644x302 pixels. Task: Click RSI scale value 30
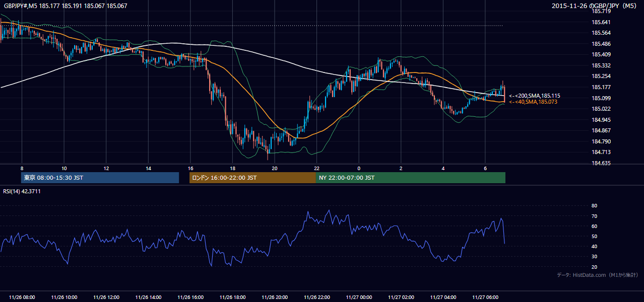[x=594, y=257]
